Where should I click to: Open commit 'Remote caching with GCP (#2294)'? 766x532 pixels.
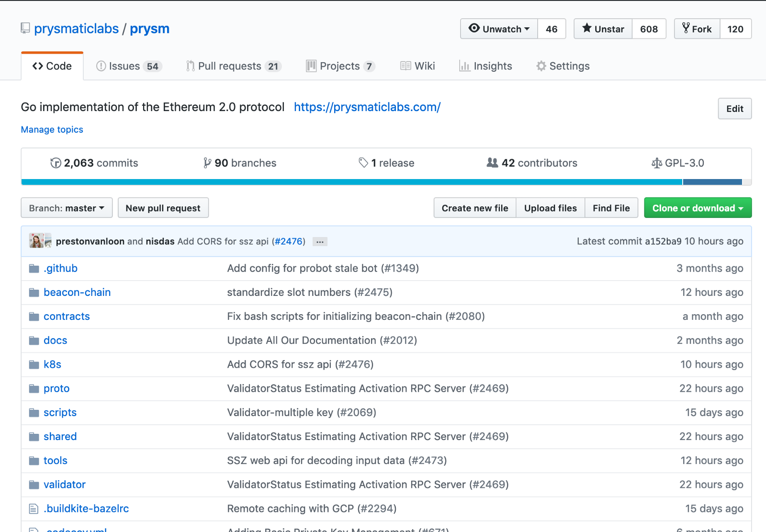pos(312,509)
